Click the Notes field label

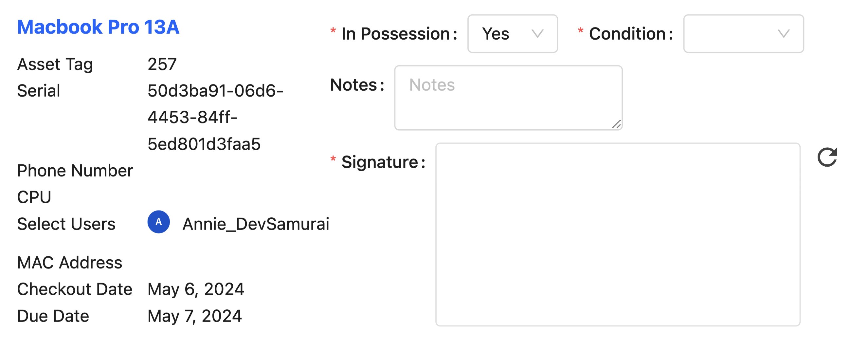click(x=353, y=84)
